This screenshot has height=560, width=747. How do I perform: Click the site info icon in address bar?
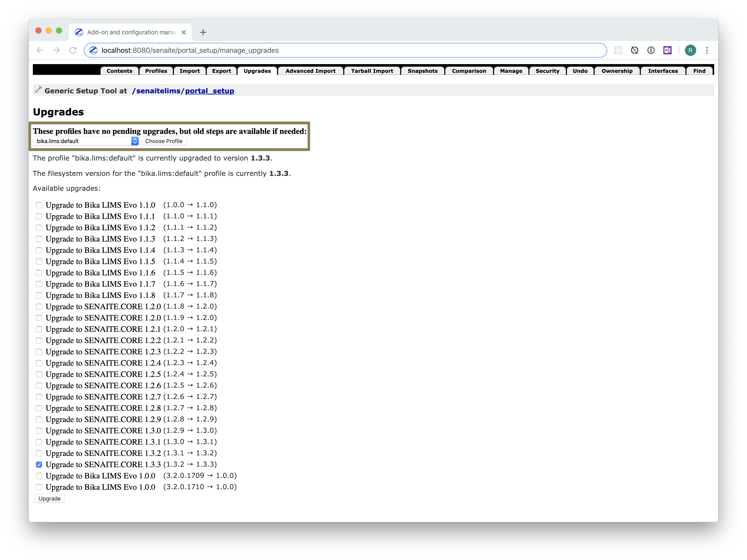(x=94, y=50)
